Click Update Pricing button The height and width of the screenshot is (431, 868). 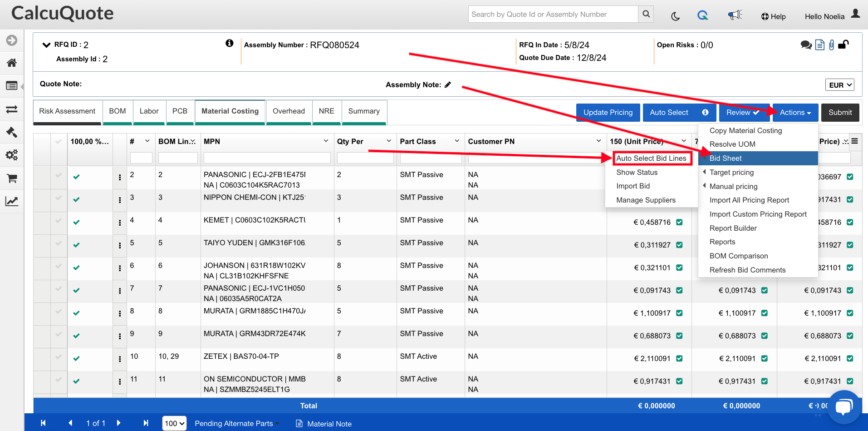click(608, 113)
